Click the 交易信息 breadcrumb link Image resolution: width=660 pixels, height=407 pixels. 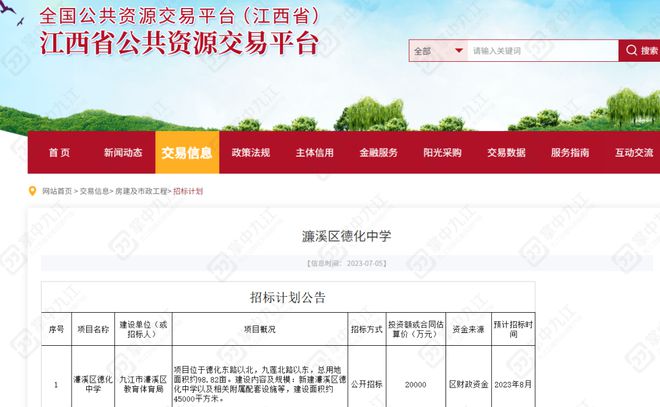[x=94, y=191]
